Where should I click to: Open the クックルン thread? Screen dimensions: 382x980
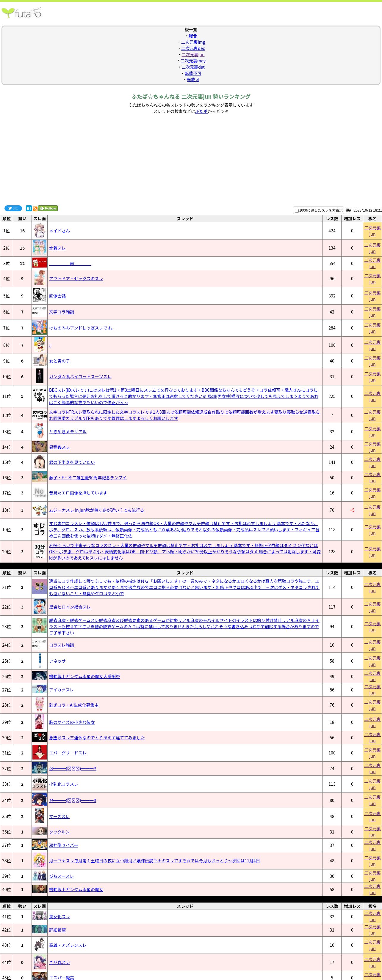click(x=60, y=832)
